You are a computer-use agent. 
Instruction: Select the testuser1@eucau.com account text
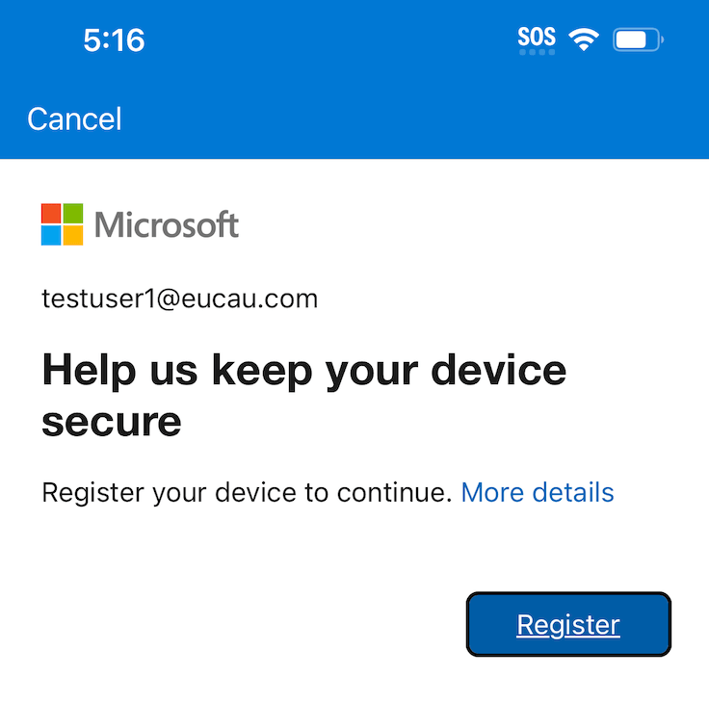[x=179, y=299]
